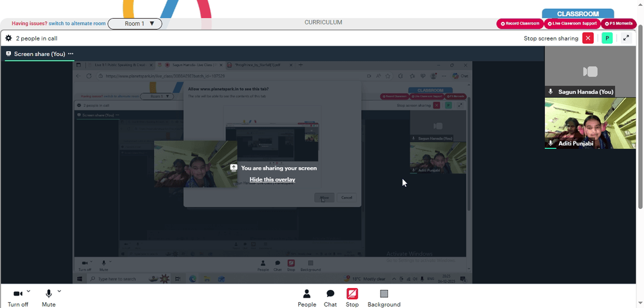Mute the microphone

[x=48, y=297]
